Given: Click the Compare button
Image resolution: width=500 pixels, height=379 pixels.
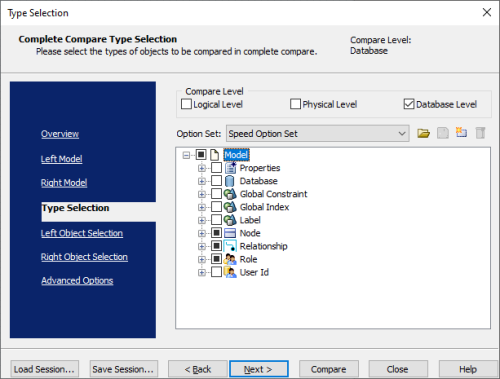Looking at the screenshot, I should [329, 369].
